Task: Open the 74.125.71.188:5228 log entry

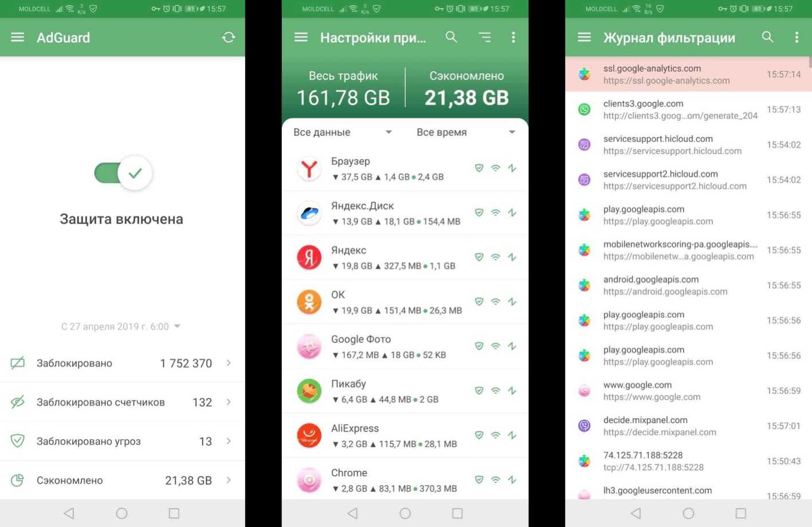Action: [689, 461]
